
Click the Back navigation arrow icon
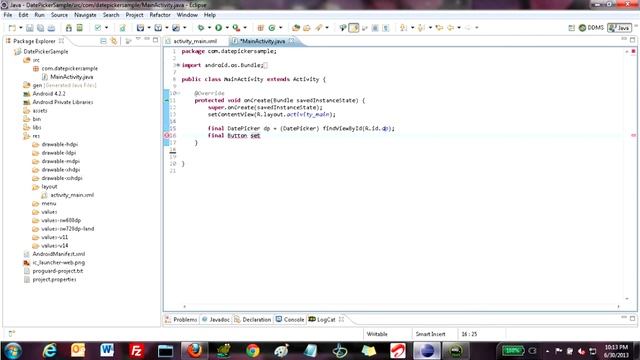click(451, 28)
